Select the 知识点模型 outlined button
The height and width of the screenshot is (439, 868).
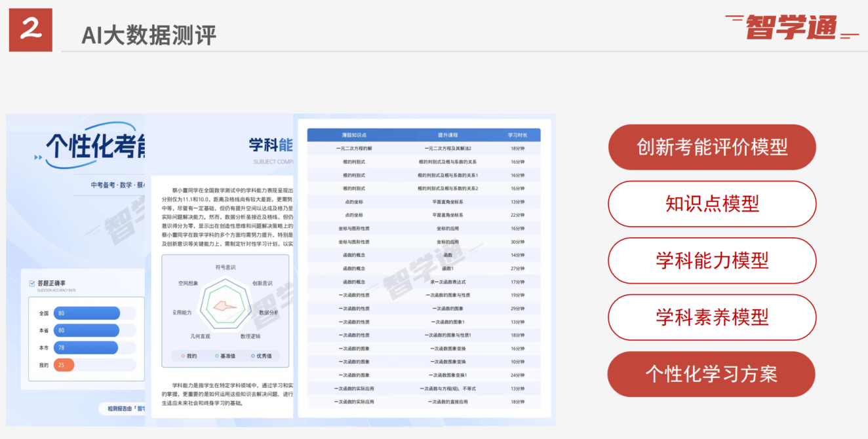point(712,204)
